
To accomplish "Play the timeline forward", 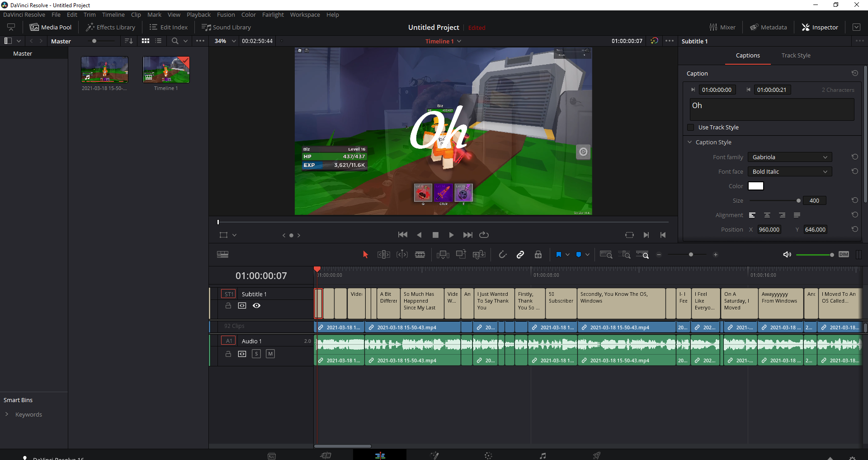I will pyautogui.click(x=451, y=235).
